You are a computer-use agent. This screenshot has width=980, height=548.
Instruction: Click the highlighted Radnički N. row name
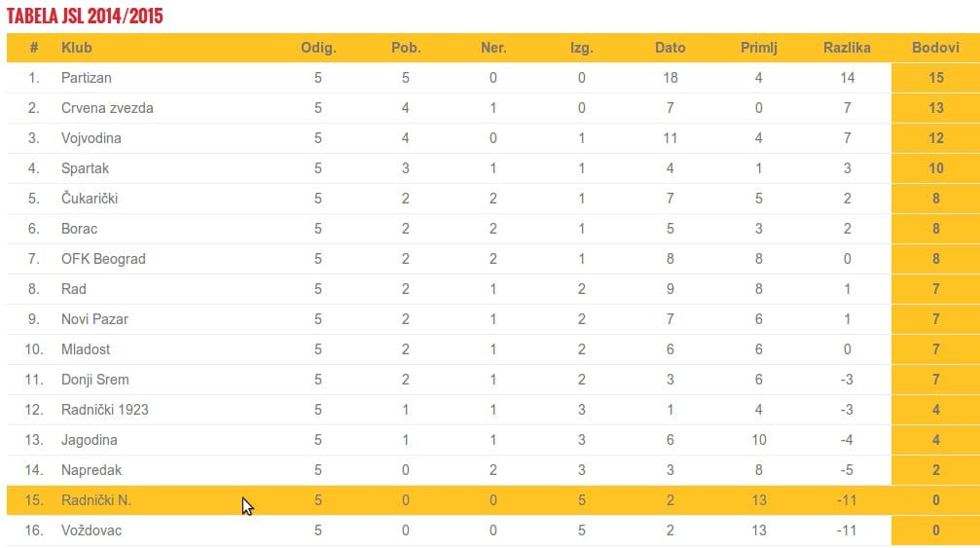pos(95,500)
